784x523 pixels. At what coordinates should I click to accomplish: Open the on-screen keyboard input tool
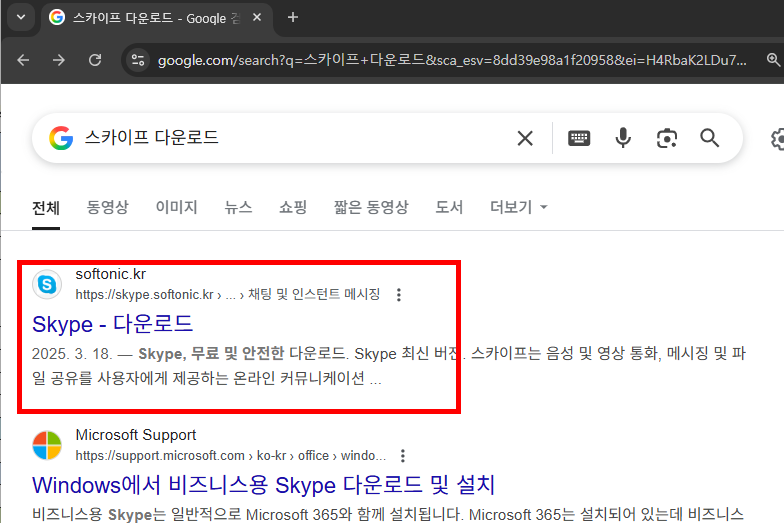[579, 138]
